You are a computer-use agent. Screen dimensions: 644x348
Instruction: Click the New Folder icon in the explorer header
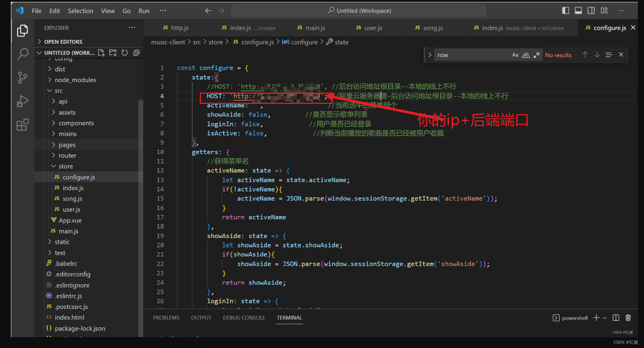pos(113,53)
